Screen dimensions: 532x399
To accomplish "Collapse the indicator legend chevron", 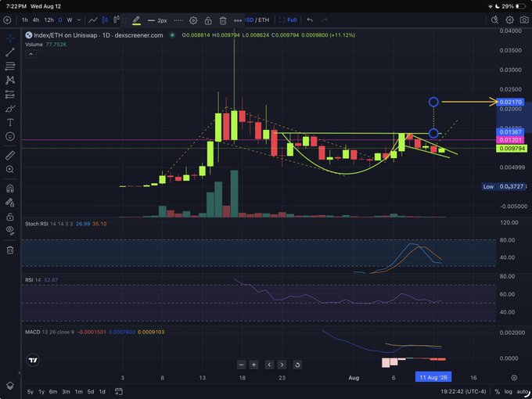I will [x=31, y=54].
